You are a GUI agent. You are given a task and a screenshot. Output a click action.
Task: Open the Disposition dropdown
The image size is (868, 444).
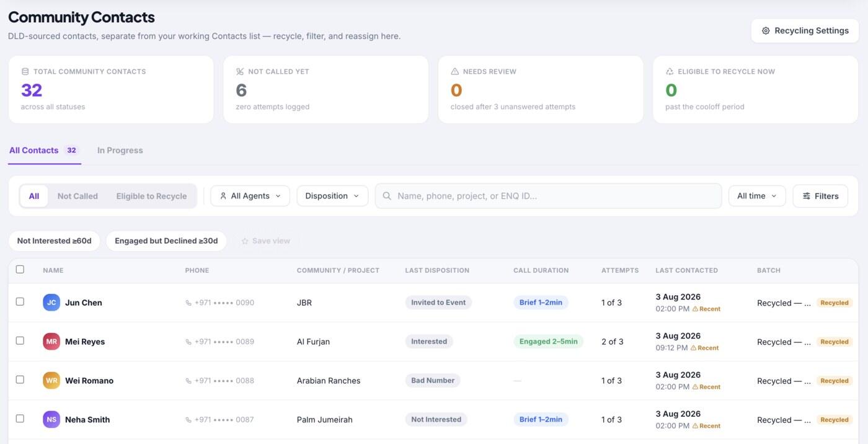(x=332, y=196)
